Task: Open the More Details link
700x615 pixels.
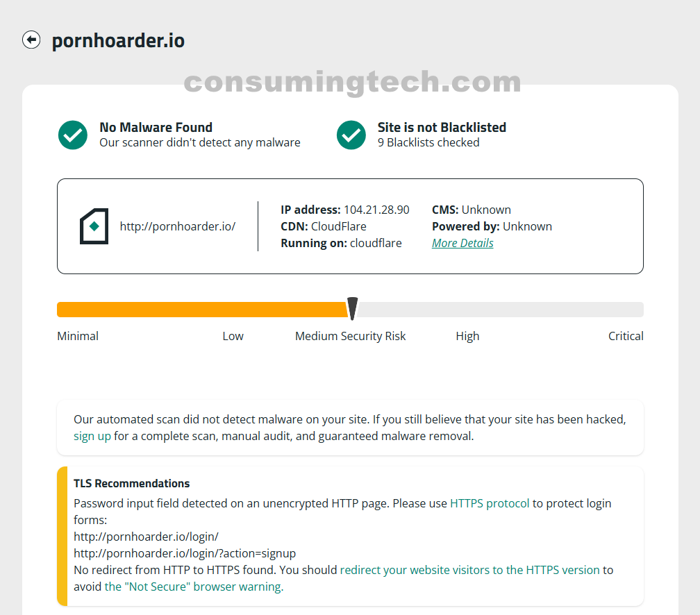Action: coord(462,243)
